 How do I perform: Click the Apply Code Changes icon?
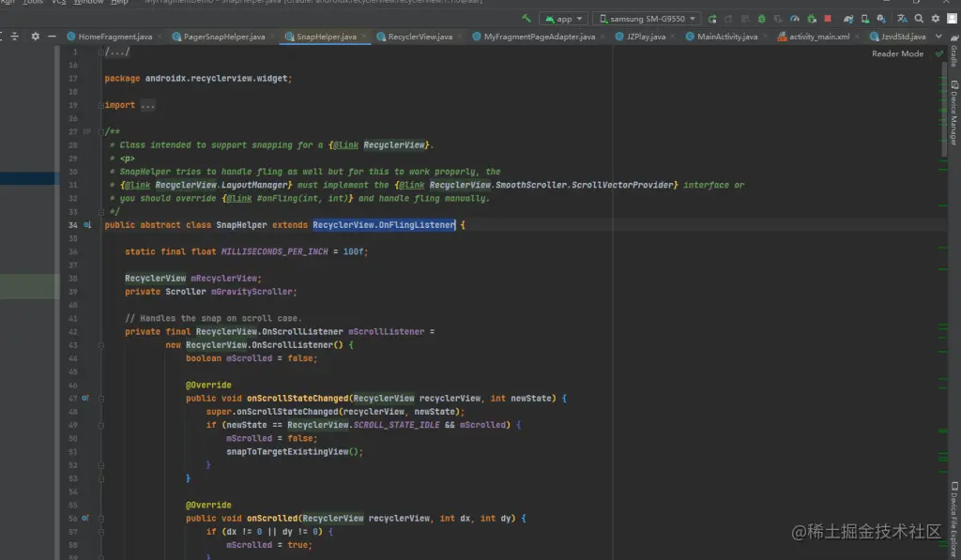point(745,19)
